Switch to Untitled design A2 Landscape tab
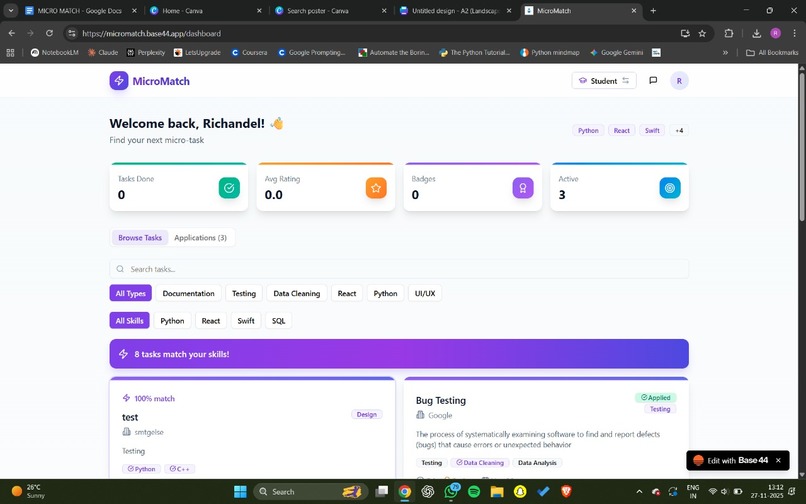The image size is (806, 504). pyautogui.click(x=455, y=10)
